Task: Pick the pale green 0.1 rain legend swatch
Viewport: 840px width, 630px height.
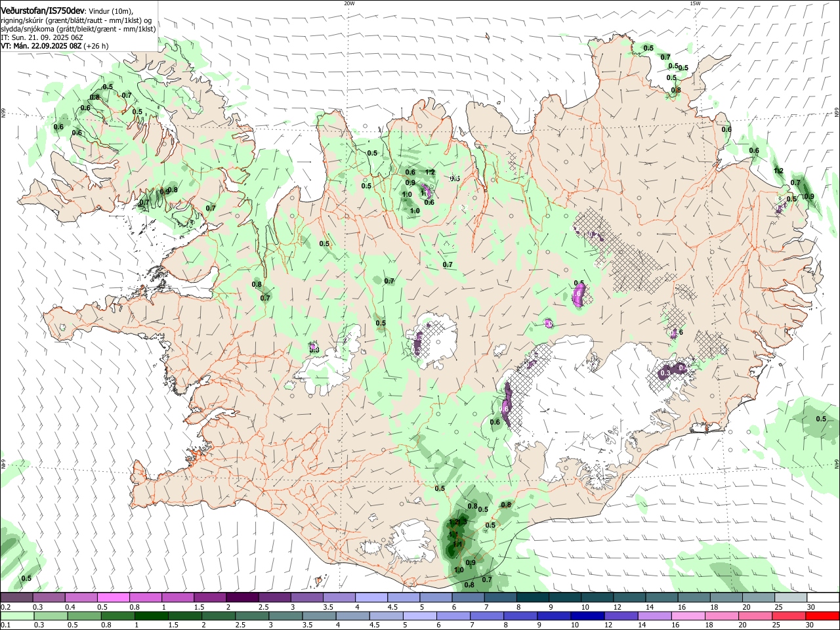Action: point(17,616)
